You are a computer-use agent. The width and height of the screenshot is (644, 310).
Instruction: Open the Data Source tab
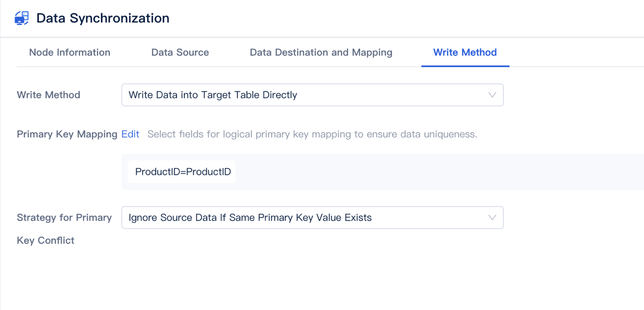pyautogui.click(x=180, y=52)
